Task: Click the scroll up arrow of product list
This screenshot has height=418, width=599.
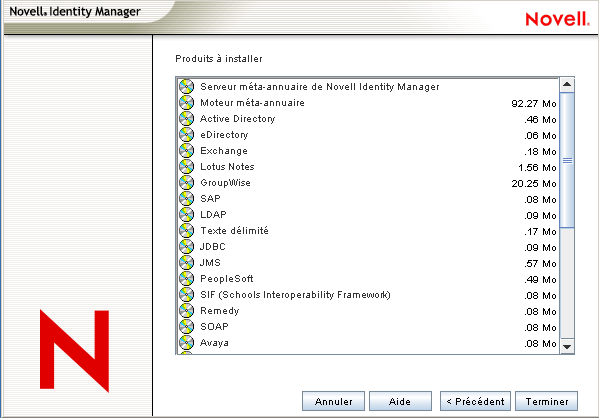Action: (567, 84)
